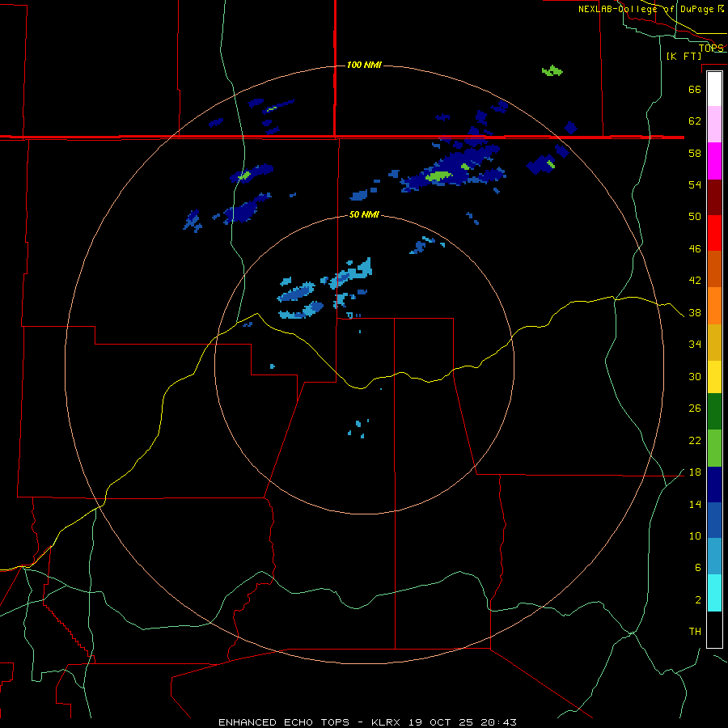Click the green echo outside the 100 NMI ring

[552, 71]
